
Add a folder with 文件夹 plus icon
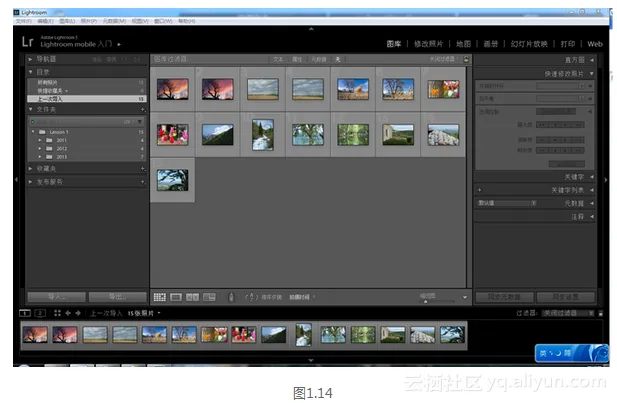tap(142, 109)
